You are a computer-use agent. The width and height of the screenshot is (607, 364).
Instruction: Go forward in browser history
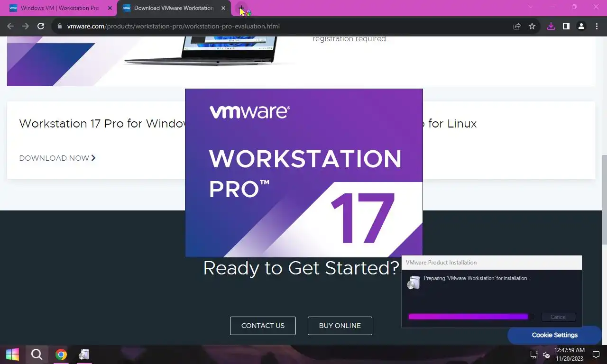pyautogui.click(x=26, y=26)
